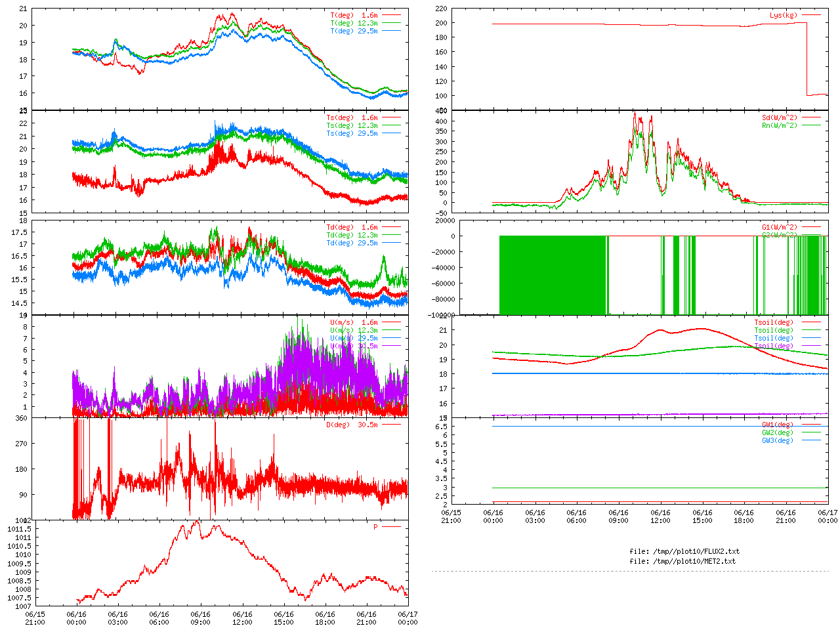
Task: Click the red Lys(kg) legend line sample
Action: pyautogui.click(x=811, y=15)
